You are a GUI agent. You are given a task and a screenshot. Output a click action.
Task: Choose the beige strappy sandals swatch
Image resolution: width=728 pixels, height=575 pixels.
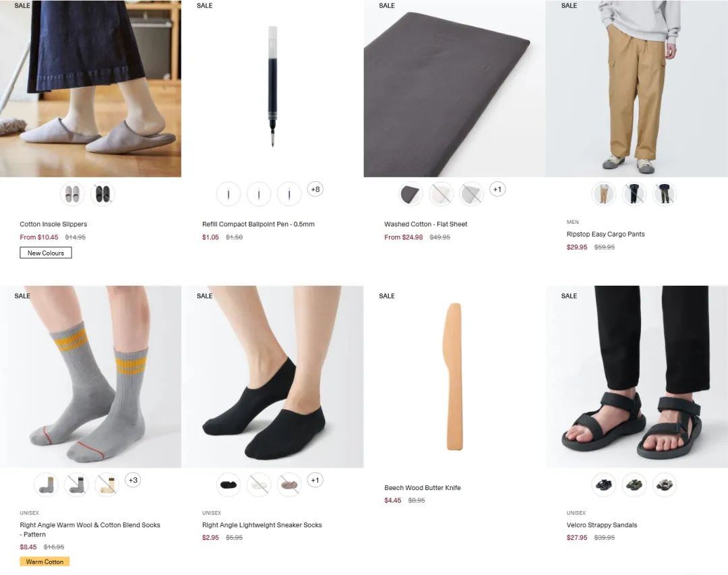(x=665, y=485)
